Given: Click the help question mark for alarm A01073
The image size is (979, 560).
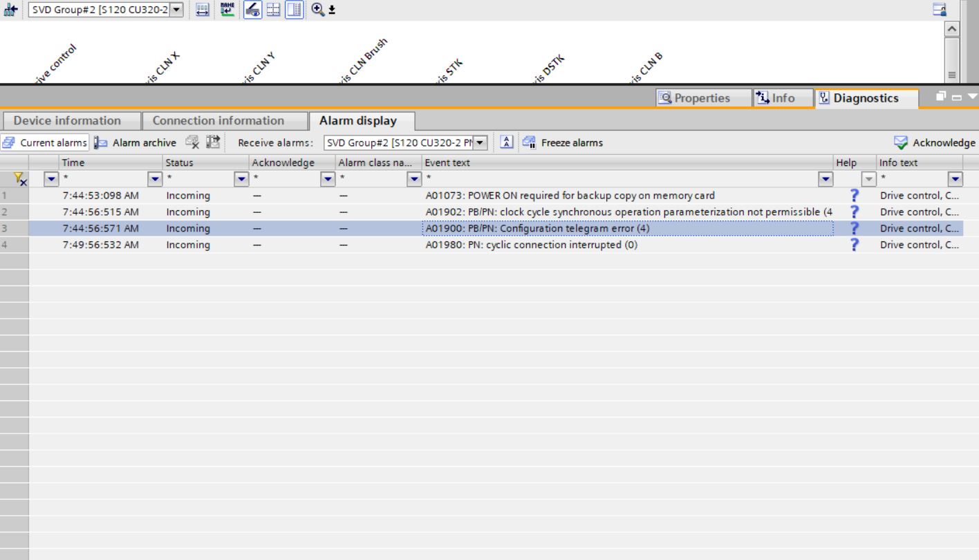Looking at the screenshot, I should coord(855,196).
